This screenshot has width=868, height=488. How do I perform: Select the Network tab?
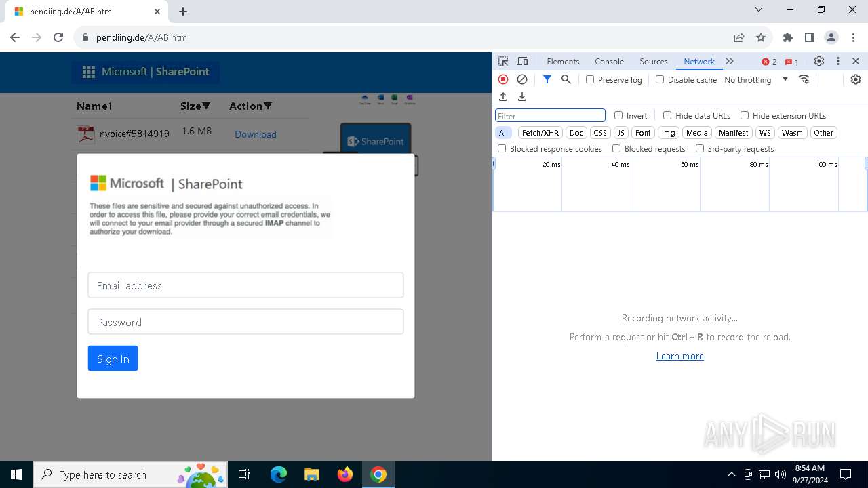click(x=699, y=61)
